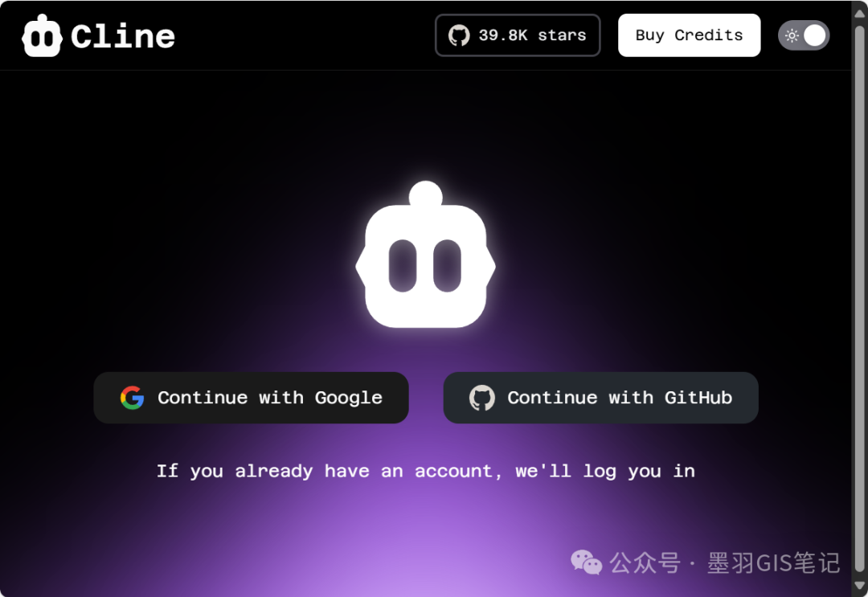Click the white knob of the theme toggle
The image size is (868, 597).
click(815, 35)
